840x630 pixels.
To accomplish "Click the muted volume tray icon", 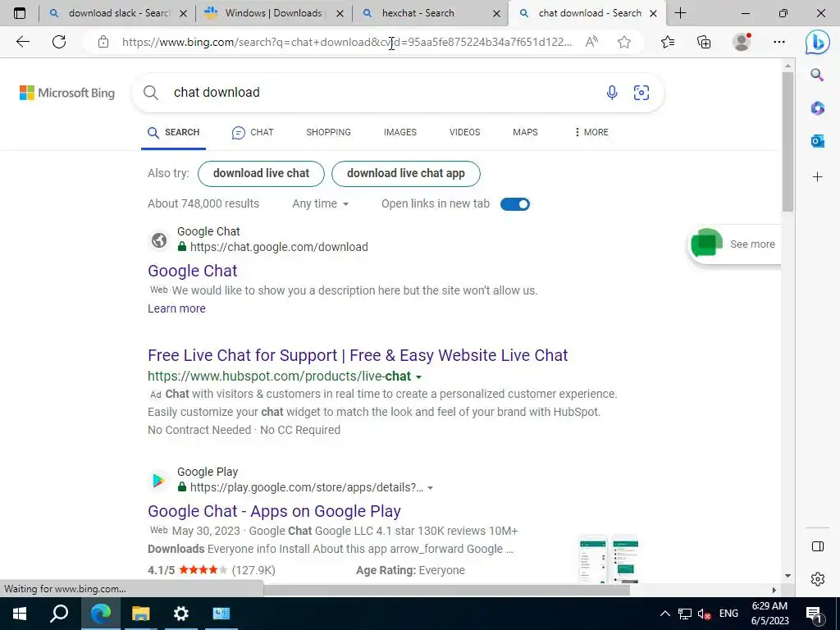I will pos(705,614).
